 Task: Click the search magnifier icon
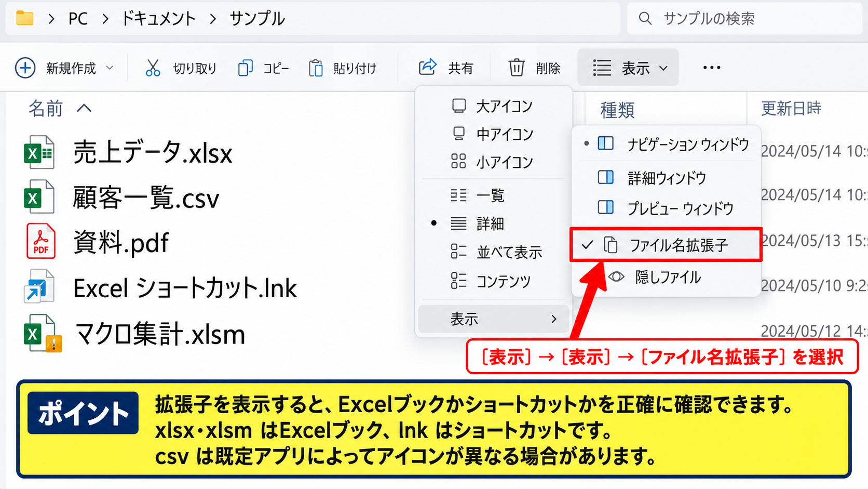coord(645,19)
